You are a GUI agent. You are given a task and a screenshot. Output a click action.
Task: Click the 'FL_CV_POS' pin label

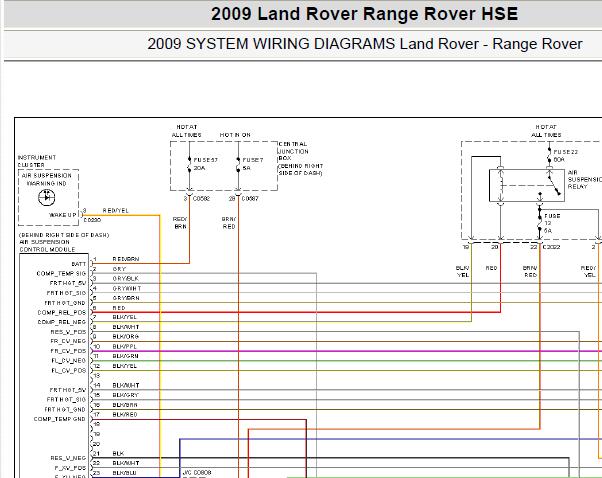tap(69, 370)
